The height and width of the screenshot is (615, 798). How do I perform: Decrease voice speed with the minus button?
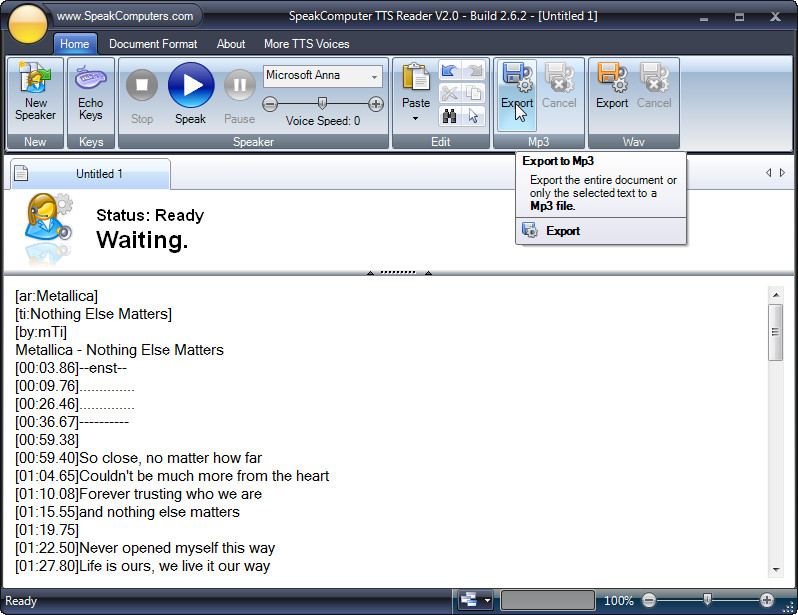tap(270, 104)
